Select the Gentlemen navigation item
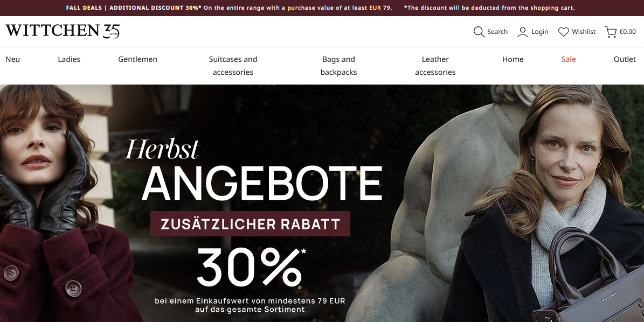Viewport: 644px width, 322px height. click(137, 59)
